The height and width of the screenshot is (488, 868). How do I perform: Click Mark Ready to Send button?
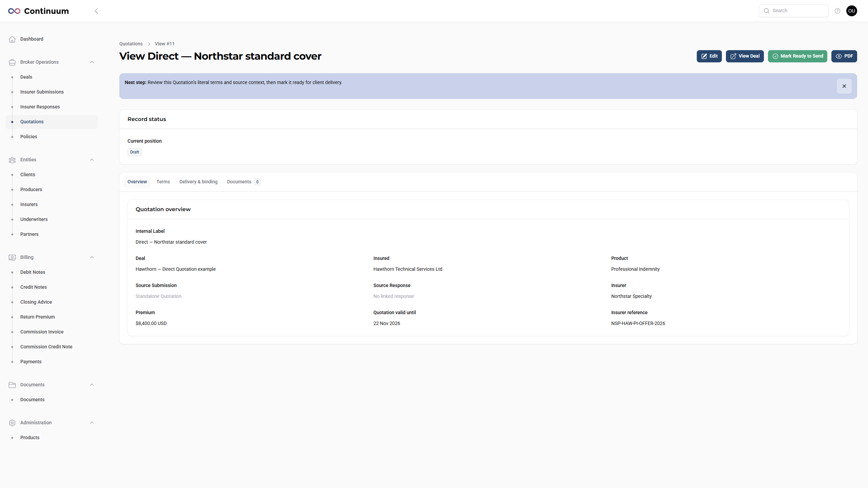click(797, 56)
